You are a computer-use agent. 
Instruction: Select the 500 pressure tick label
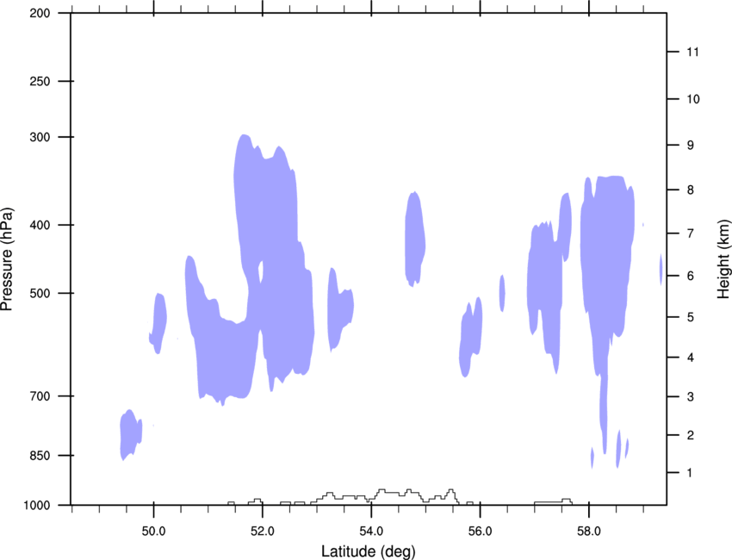[40, 293]
